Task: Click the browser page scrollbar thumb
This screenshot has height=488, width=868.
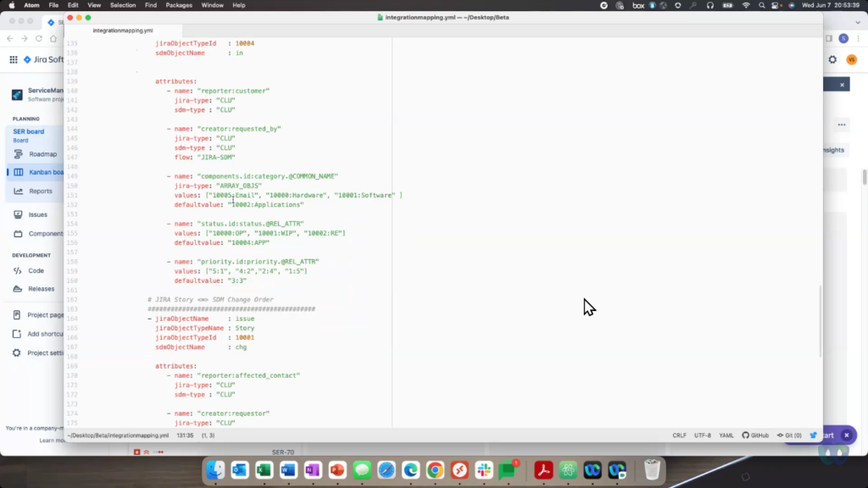Action: [x=864, y=177]
